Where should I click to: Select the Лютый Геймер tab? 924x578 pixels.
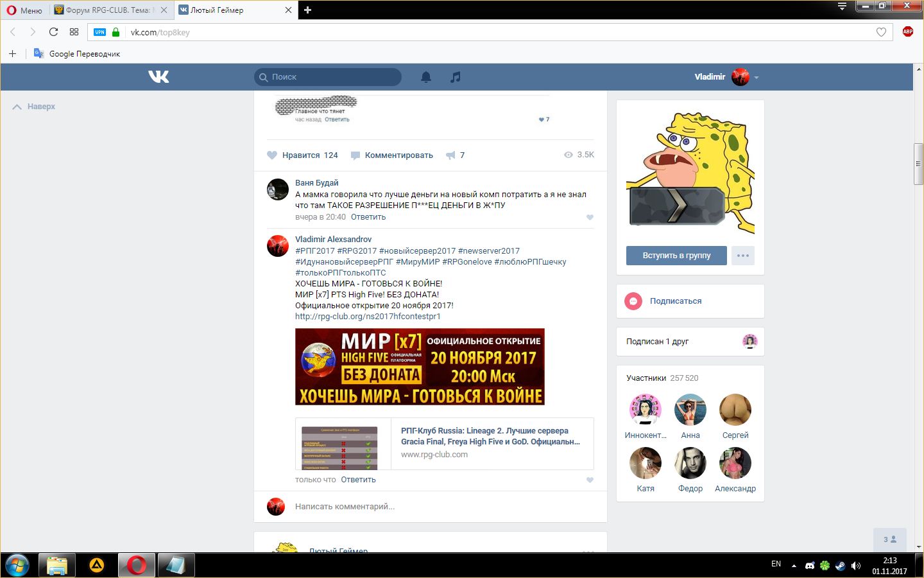click(x=234, y=10)
